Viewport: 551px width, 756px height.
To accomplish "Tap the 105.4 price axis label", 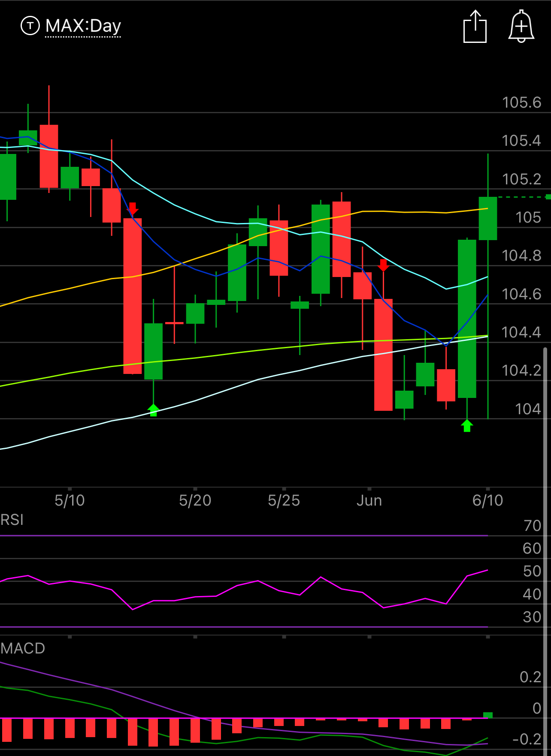I will coord(521,141).
